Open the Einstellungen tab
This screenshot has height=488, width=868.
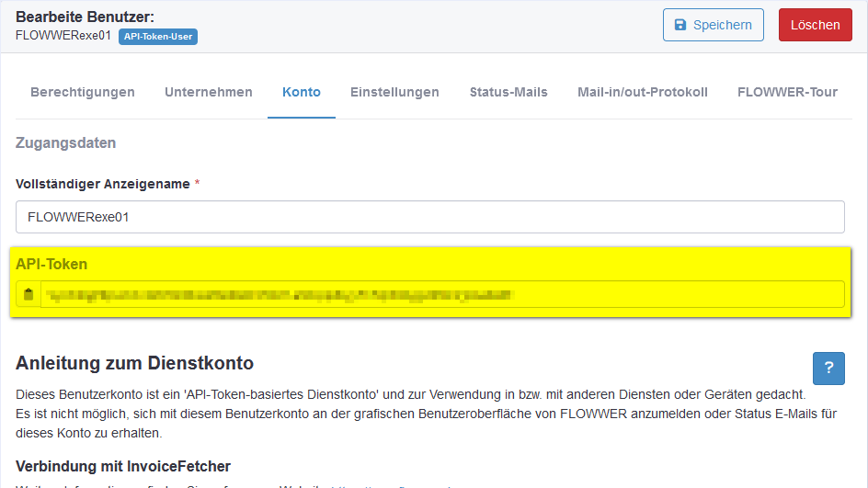click(x=394, y=92)
